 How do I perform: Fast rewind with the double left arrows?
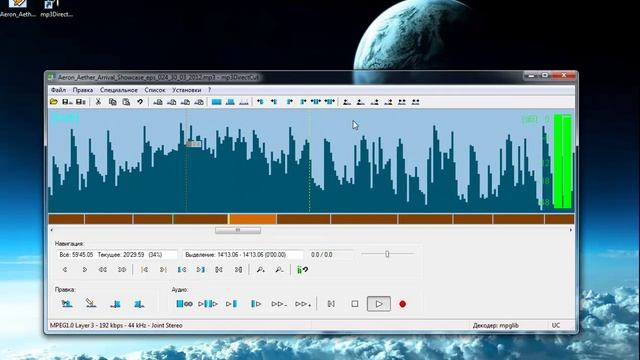[x=103, y=270]
